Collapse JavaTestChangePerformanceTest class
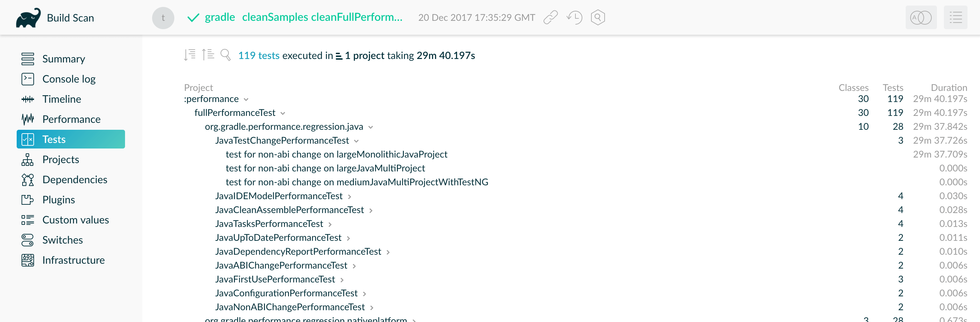This screenshot has width=980, height=322. tap(356, 141)
